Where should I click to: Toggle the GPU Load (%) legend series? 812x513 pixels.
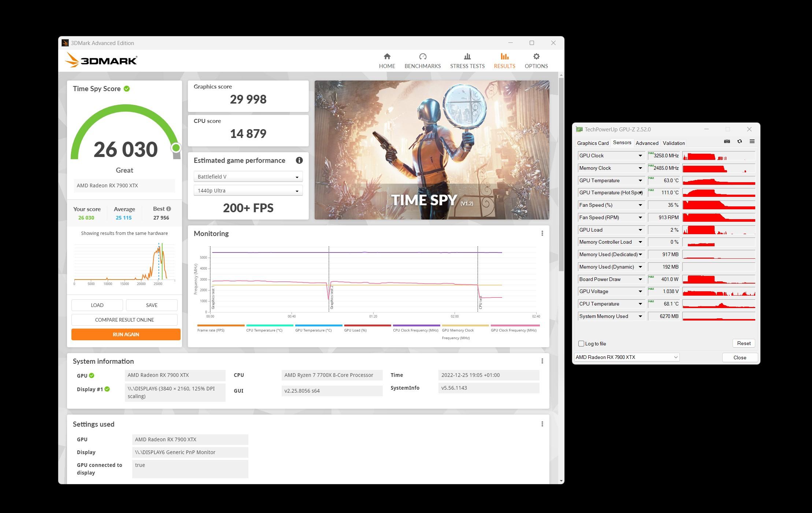click(367, 328)
